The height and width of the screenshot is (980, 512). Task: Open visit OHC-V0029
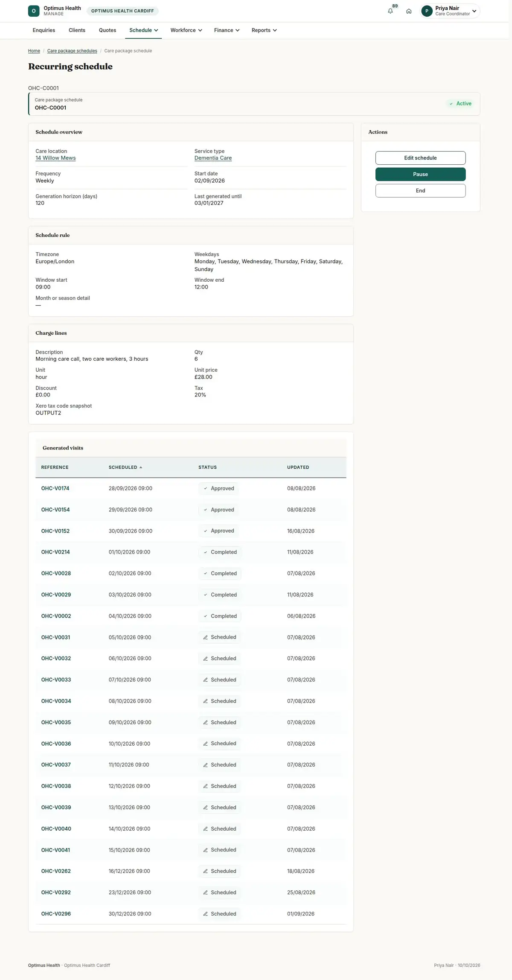coord(56,595)
